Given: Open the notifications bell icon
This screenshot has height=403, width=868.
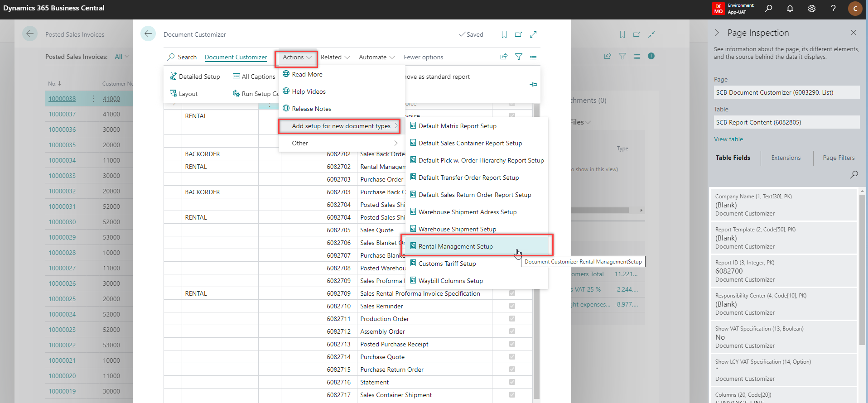Looking at the screenshot, I should 790,9.
